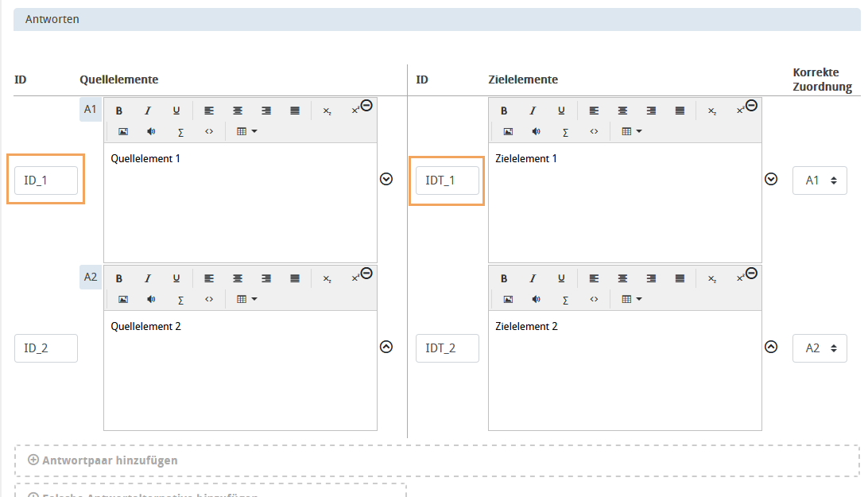This screenshot has width=868, height=497.
Task: Open correct assignment dropdown showing A1
Action: click(820, 181)
